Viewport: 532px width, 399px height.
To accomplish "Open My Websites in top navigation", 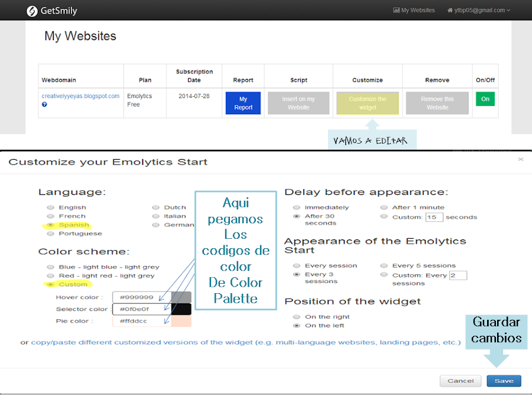I will (x=414, y=10).
